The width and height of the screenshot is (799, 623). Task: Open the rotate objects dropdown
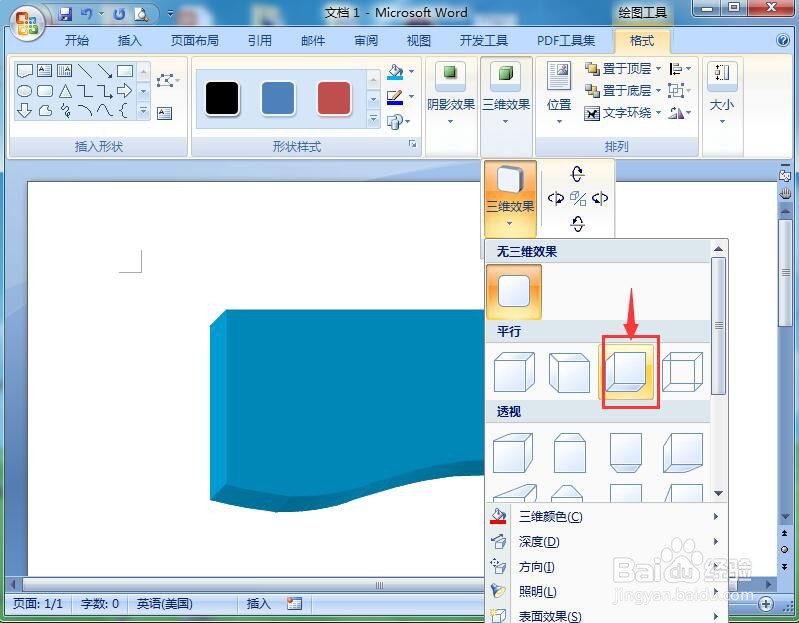coord(680,113)
